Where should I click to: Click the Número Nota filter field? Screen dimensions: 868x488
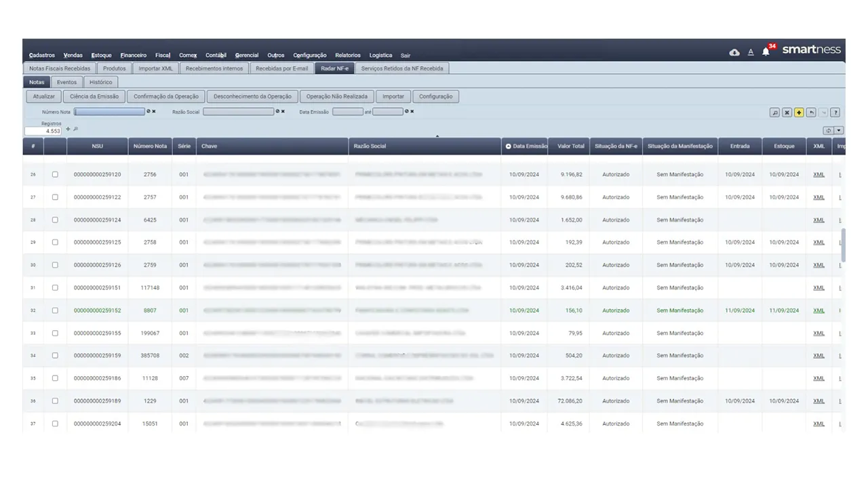tap(109, 111)
